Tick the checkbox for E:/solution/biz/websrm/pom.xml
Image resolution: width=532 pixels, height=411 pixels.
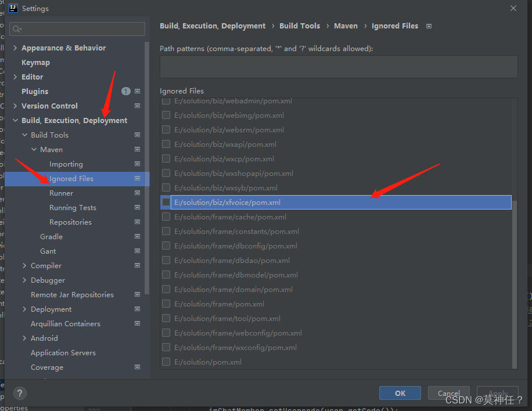pos(166,130)
